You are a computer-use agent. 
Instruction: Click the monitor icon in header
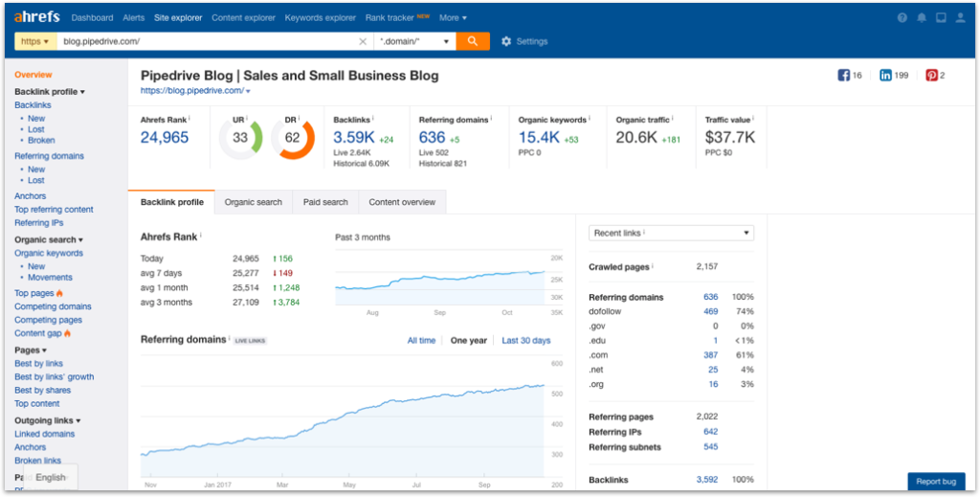click(x=941, y=18)
